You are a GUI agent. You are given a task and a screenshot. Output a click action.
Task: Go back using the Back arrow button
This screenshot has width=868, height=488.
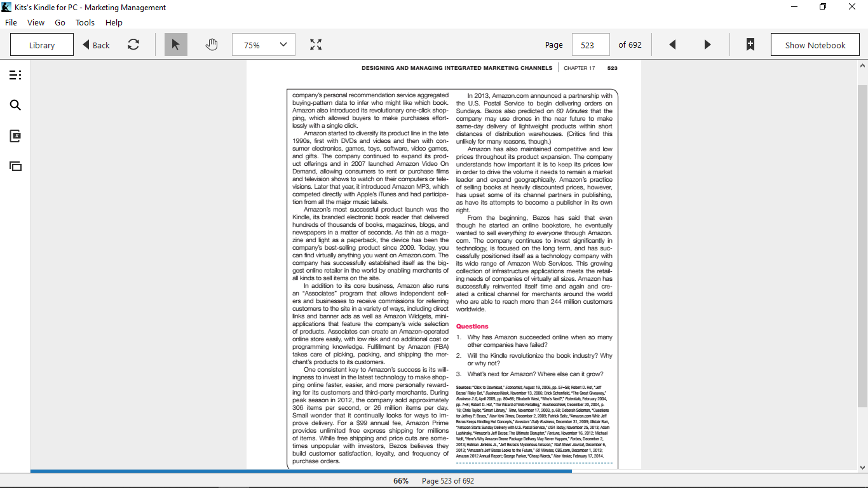click(97, 45)
